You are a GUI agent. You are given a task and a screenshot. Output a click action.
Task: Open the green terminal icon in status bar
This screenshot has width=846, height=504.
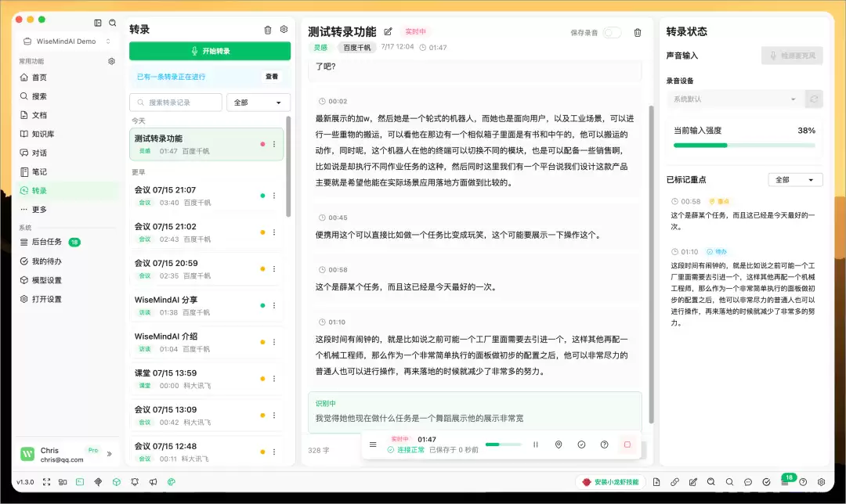click(x=80, y=482)
